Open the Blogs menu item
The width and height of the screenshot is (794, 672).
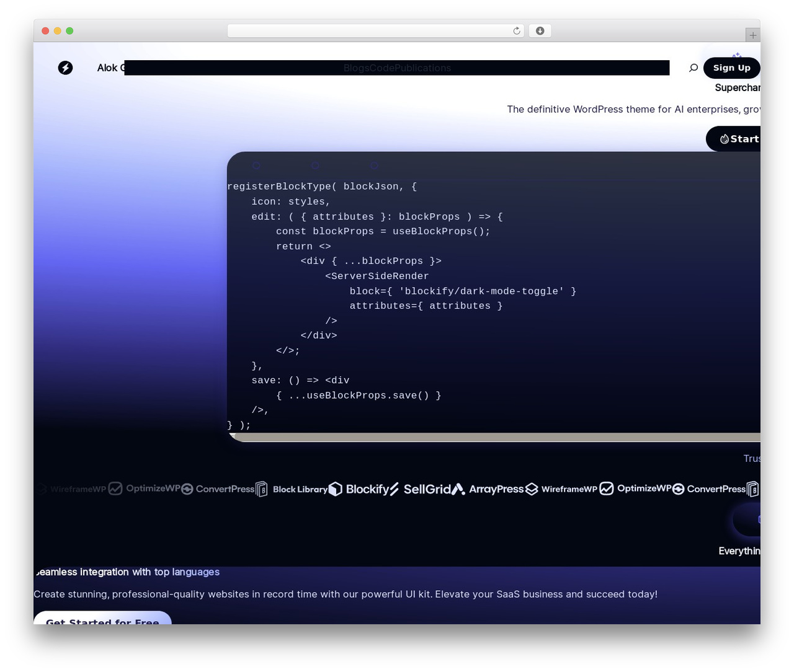pos(356,68)
